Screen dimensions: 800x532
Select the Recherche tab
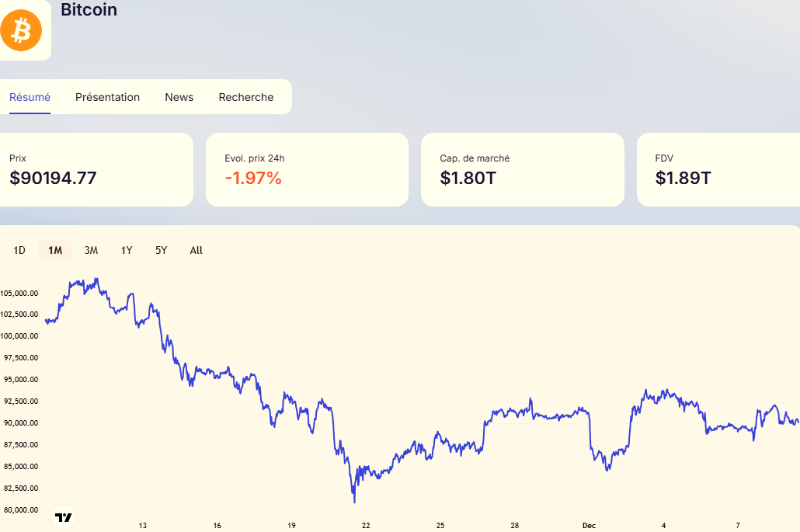(x=246, y=97)
